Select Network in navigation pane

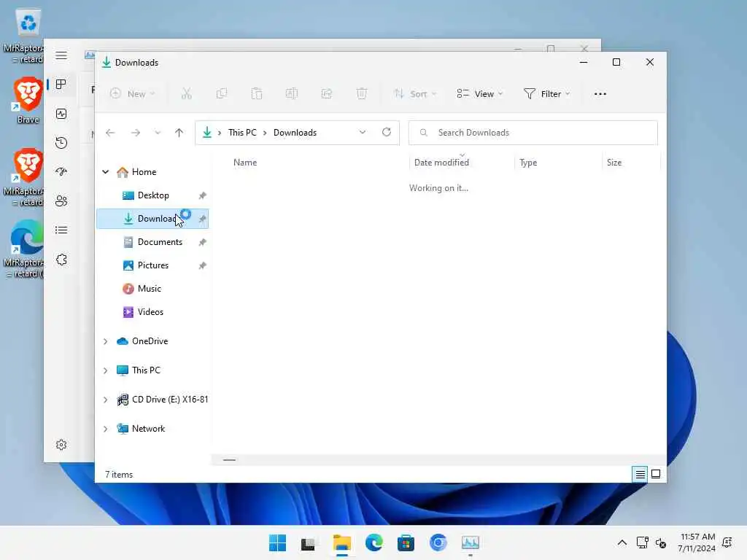152,429
